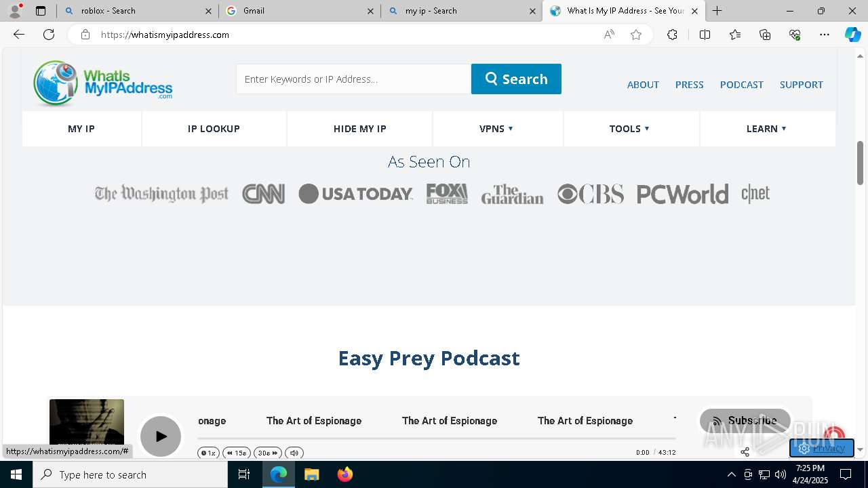Open Windows Start menu

point(16,474)
